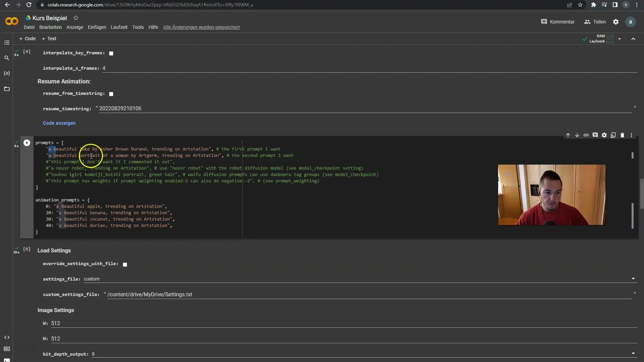Open the Bearbeiten menu

[50, 27]
